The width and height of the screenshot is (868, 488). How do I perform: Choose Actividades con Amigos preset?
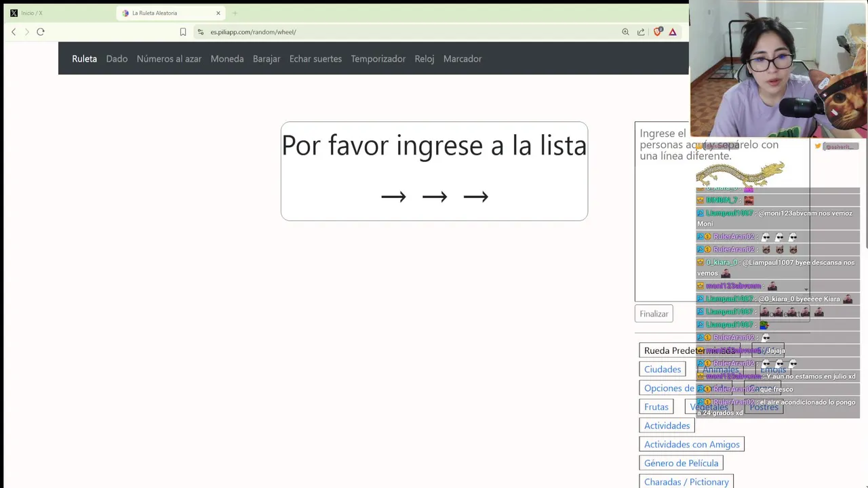point(692,445)
